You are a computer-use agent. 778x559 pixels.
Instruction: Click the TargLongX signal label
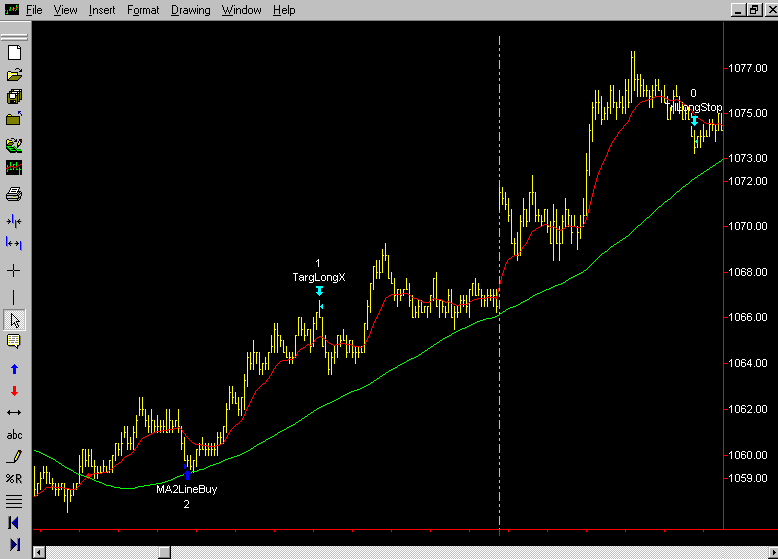pos(319,277)
